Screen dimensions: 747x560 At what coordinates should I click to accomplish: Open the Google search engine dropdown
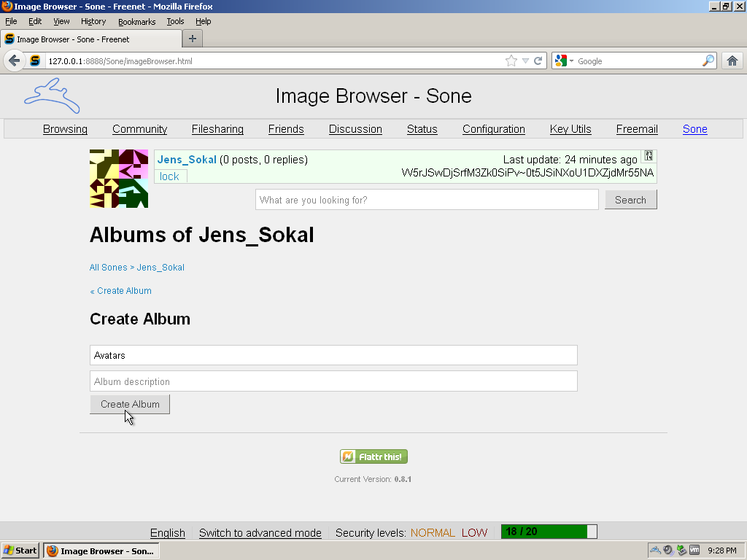564,61
